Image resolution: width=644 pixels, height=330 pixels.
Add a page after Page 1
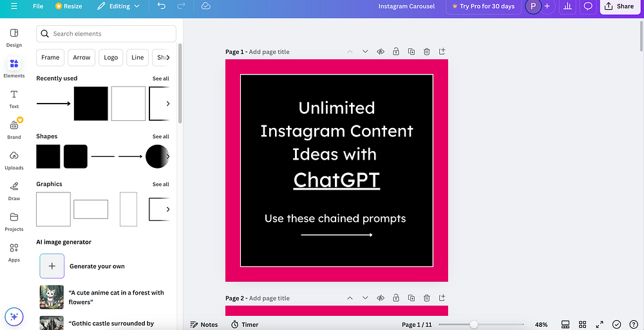point(442,51)
